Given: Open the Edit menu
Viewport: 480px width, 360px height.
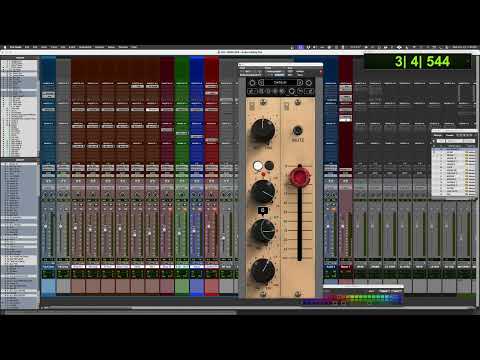Looking at the screenshot, I should (35, 47).
